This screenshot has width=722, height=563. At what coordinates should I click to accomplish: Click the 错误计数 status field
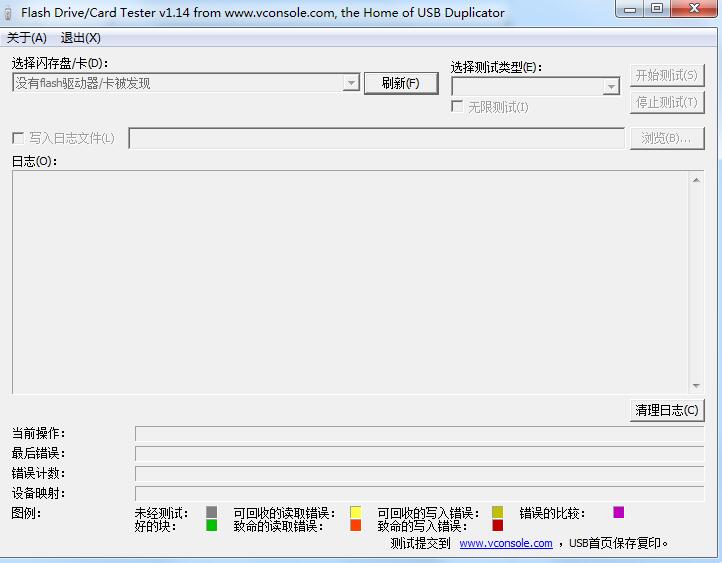point(419,474)
